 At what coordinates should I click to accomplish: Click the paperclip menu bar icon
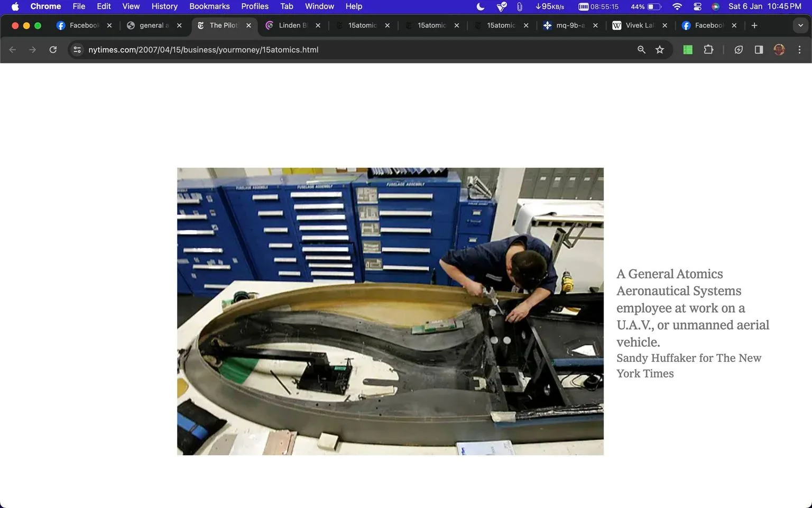coord(520,6)
